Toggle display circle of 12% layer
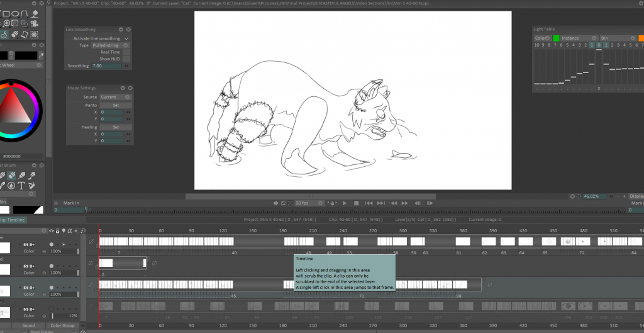Screen dimensions: 644x333 click(52, 308)
